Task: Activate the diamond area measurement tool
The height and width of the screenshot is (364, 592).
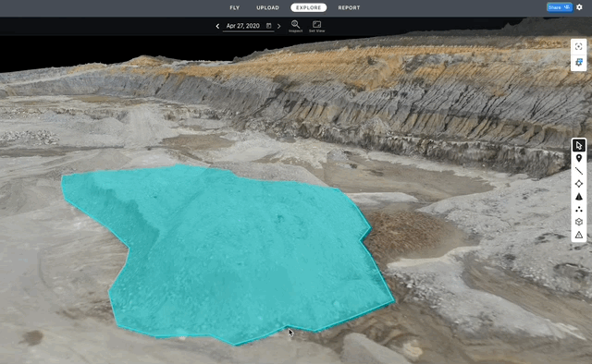Action: pos(579,184)
